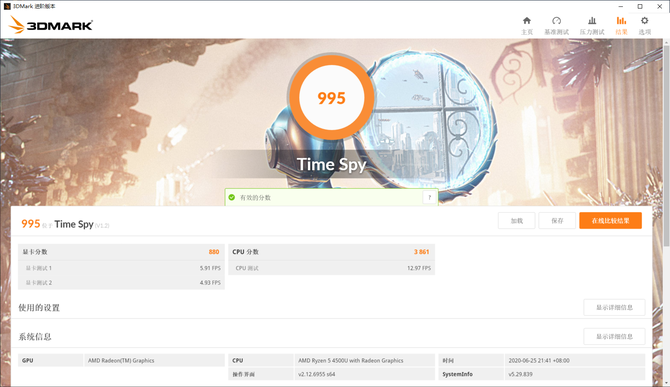The width and height of the screenshot is (670, 387).
Task: Compare result online with orange button
Action: pos(610,221)
